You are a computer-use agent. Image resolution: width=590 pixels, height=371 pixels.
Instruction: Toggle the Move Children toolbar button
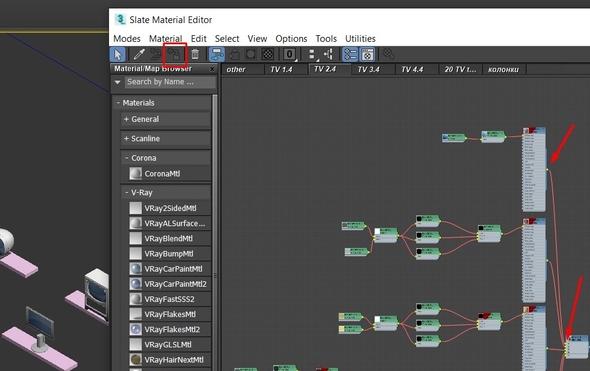(216, 55)
